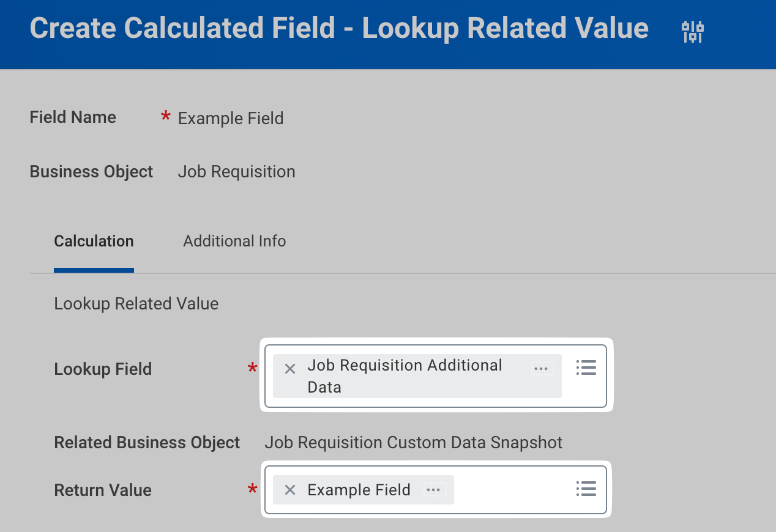Screen dimensions: 776x532
Task: Click the Lookup Related Value section heading
Action: [x=136, y=303]
